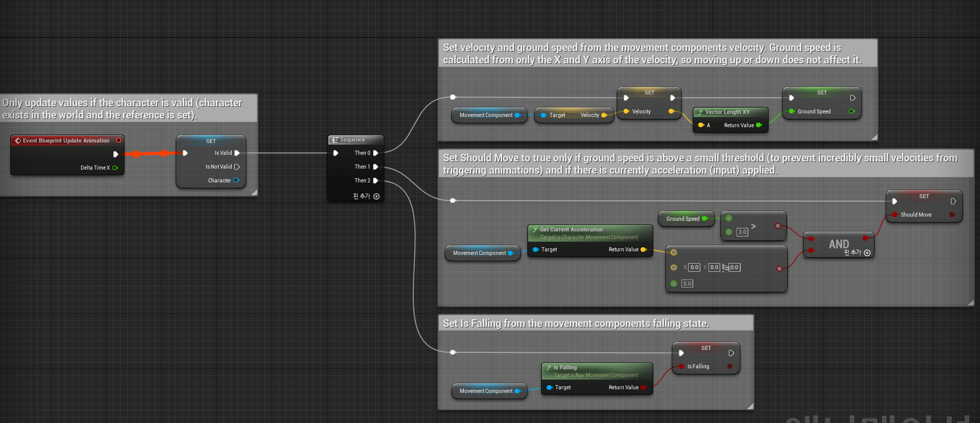Image resolution: width=980 pixels, height=423 pixels.
Task: Select the Movement Component node feeding Velocity
Action: pos(489,115)
